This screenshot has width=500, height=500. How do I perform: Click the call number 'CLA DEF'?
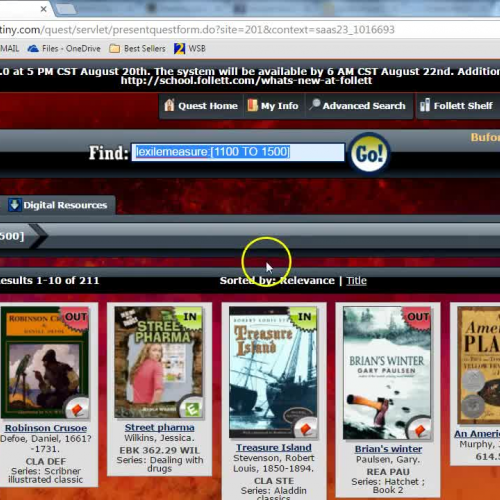(46, 461)
